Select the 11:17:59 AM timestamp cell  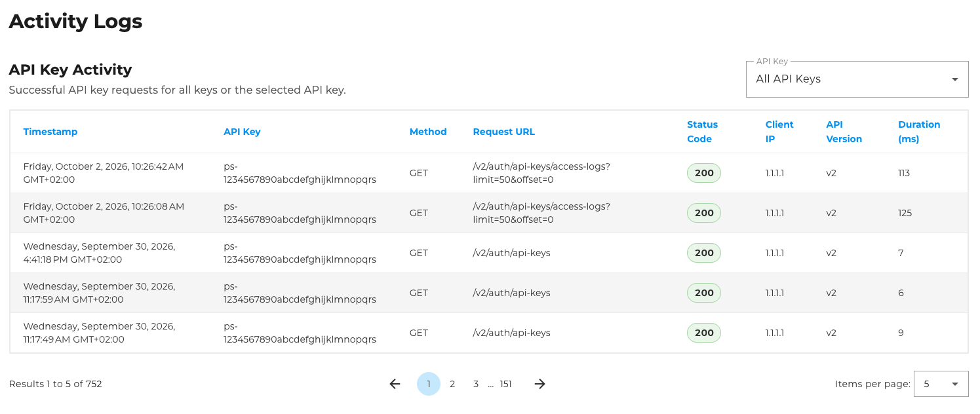click(x=99, y=293)
